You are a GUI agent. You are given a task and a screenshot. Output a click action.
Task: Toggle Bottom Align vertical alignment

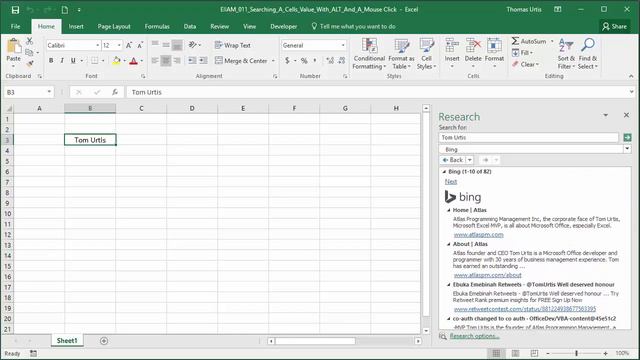click(177, 45)
